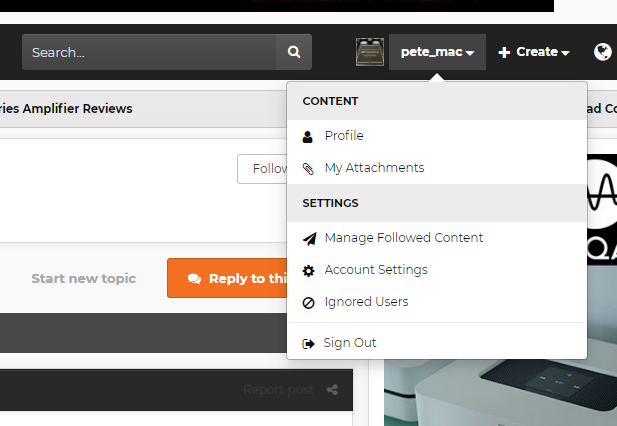Click the Reply to this topic button
Screen dimensions: 617x426
[x=227, y=278]
